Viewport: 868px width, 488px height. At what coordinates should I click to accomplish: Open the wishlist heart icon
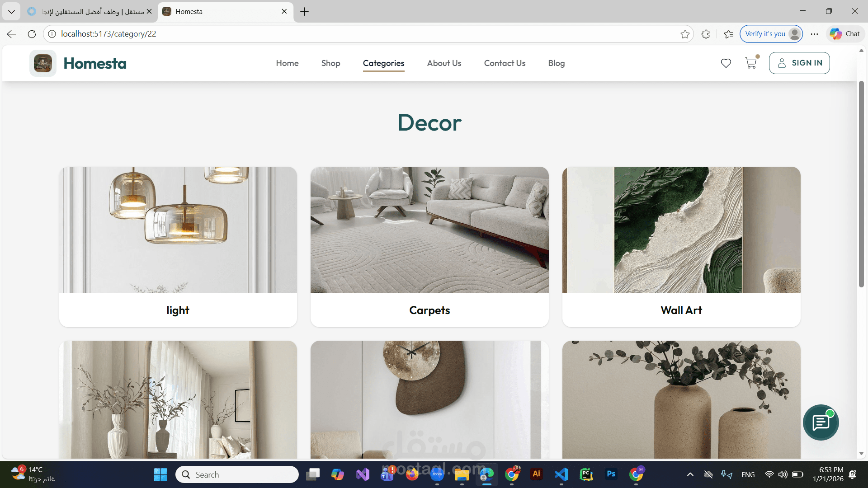(x=726, y=63)
